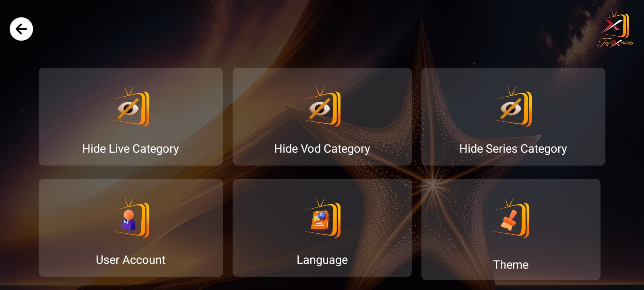Click the User Account tile background
644x290 pixels.
pyautogui.click(x=131, y=228)
